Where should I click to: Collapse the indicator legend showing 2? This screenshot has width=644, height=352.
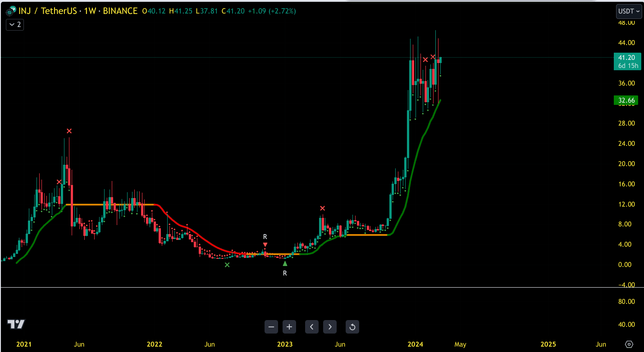[x=14, y=24]
